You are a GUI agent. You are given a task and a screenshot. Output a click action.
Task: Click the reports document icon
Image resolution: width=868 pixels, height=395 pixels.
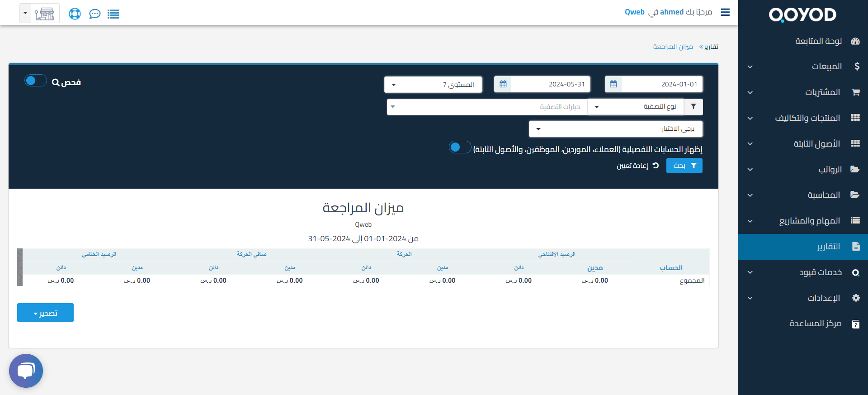pyautogui.click(x=856, y=247)
